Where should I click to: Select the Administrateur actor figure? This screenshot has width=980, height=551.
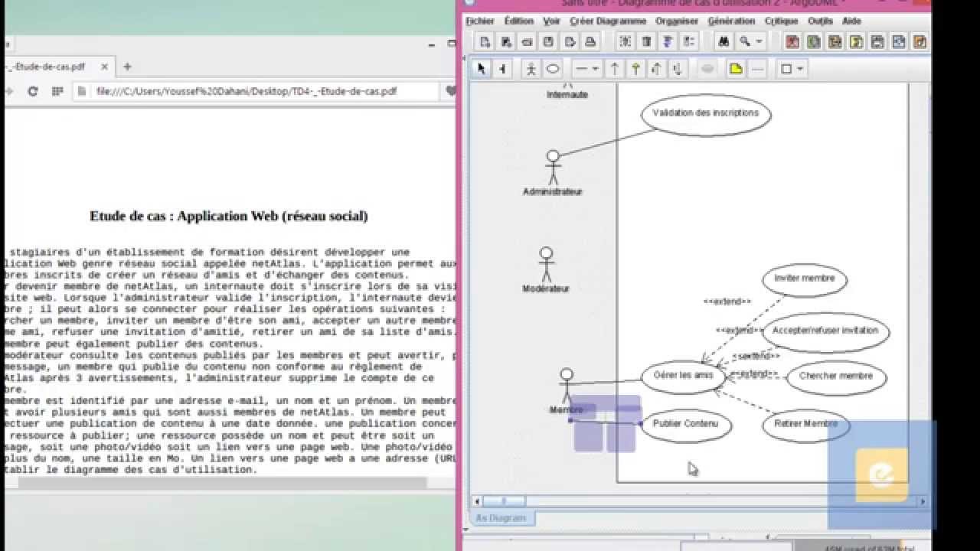coord(553,167)
